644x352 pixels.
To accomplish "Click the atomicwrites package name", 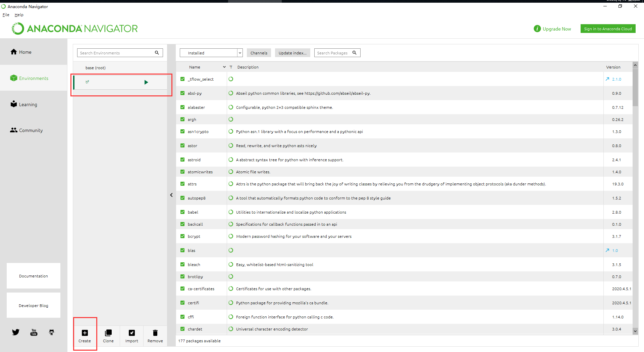I will coord(200,172).
